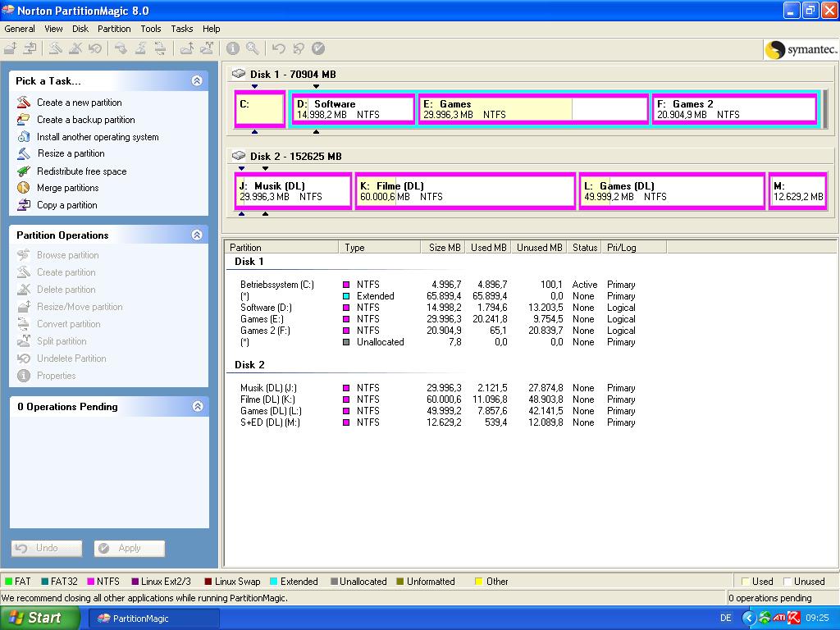Click the Convert partition toolbar icon
This screenshot has height=630, width=840.
click(x=160, y=48)
